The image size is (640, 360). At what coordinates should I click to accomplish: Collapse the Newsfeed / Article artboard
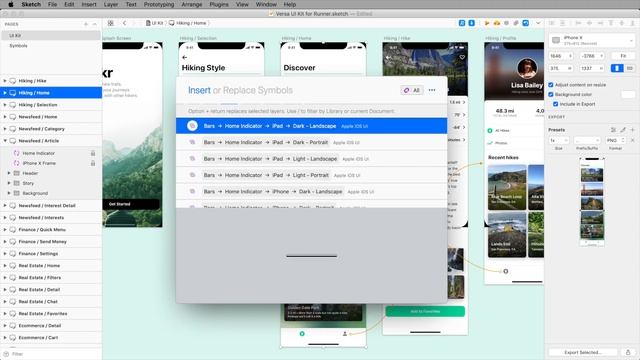(5, 141)
